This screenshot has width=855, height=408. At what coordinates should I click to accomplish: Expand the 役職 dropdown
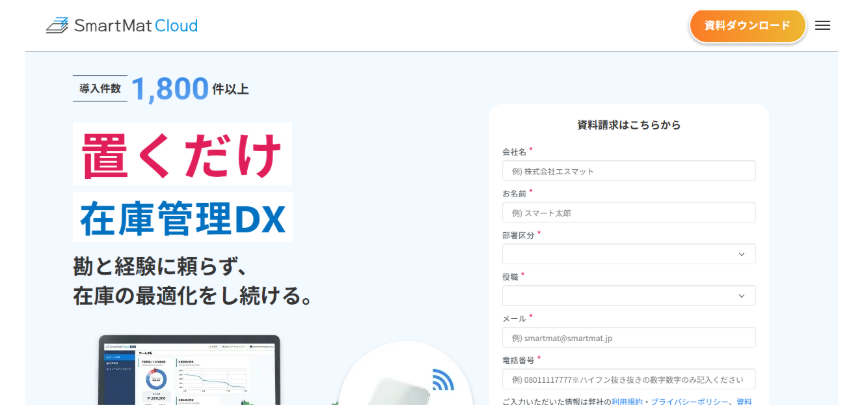tap(628, 296)
